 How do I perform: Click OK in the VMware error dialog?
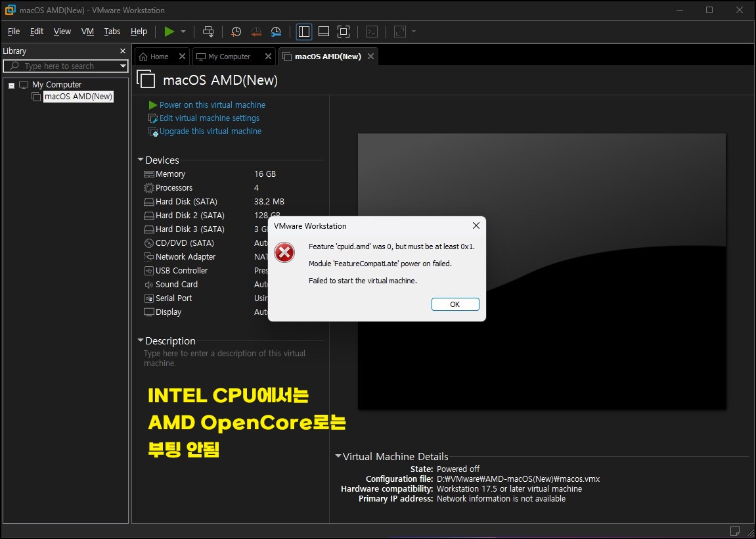[455, 304]
